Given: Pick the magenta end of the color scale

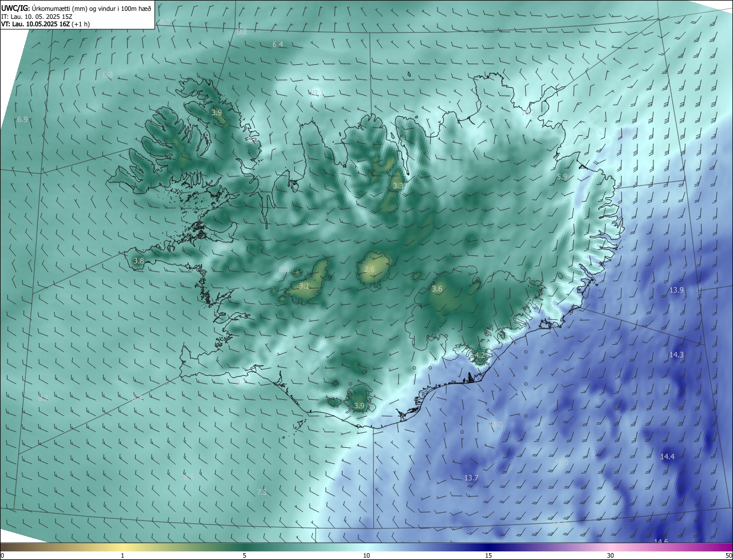Looking at the screenshot, I should [x=723, y=547].
